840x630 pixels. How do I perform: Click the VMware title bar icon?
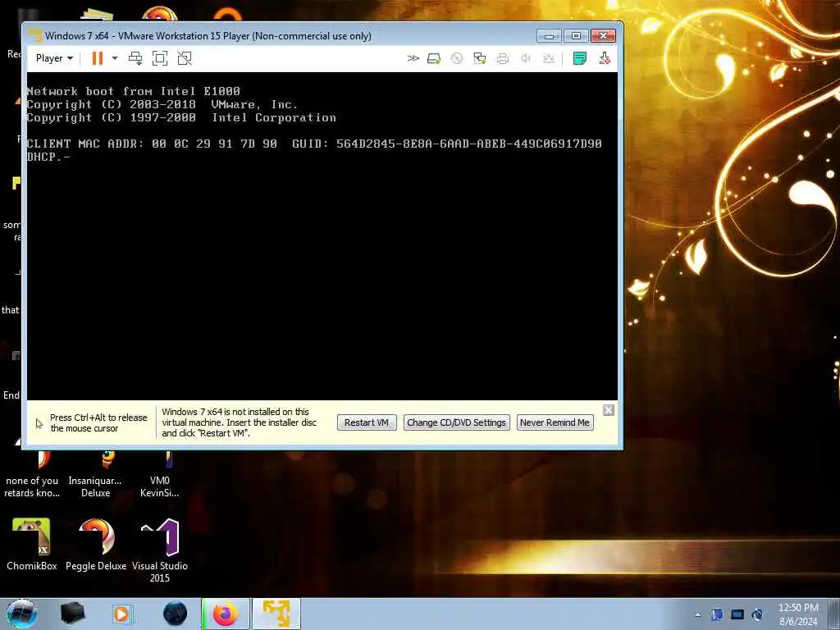[35, 35]
